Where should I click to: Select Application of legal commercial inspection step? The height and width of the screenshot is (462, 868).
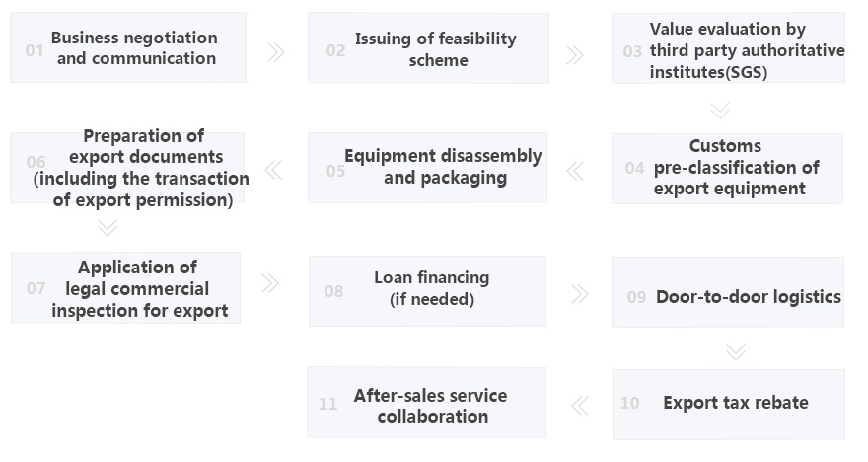(125, 287)
